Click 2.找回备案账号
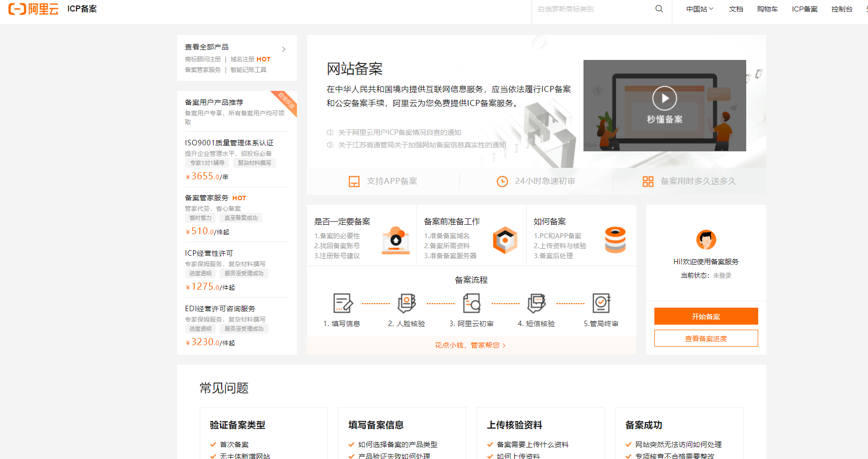The width and height of the screenshot is (868, 459). 337,246
